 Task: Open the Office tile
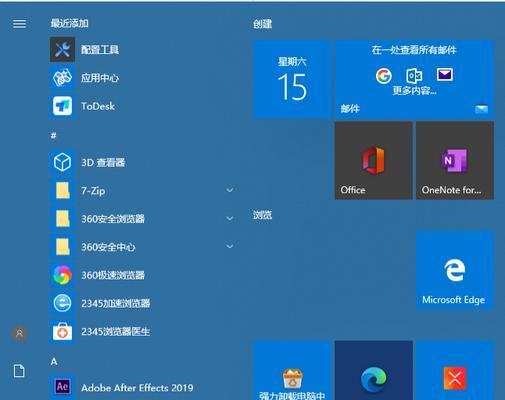click(373, 161)
